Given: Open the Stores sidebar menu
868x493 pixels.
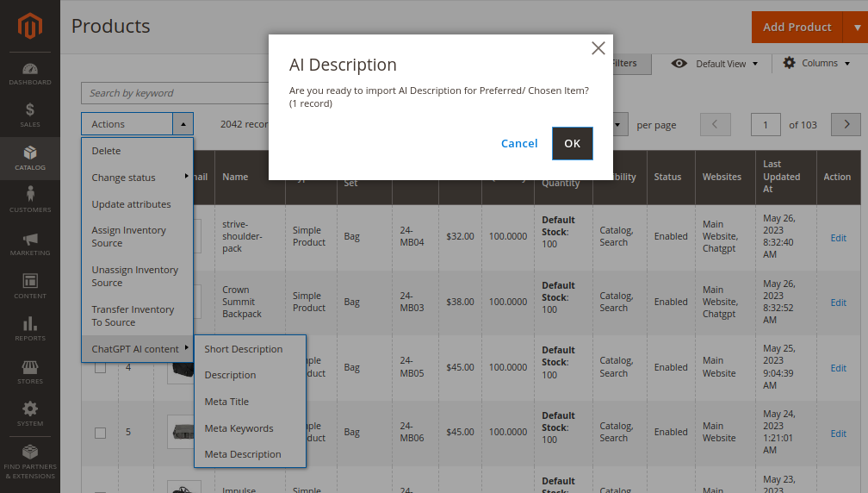Looking at the screenshot, I should [30, 372].
